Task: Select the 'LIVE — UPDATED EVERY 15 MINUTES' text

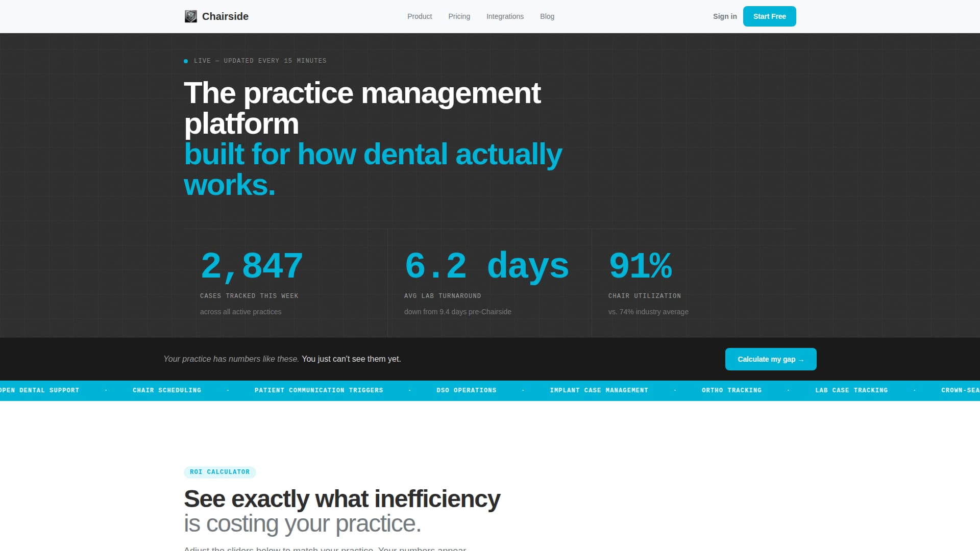Action: (260, 61)
